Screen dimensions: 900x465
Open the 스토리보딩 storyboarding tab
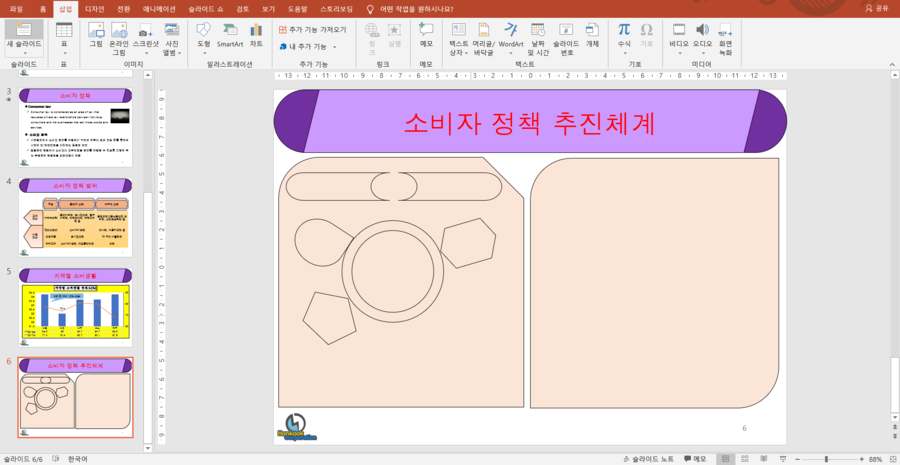[337, 9]
